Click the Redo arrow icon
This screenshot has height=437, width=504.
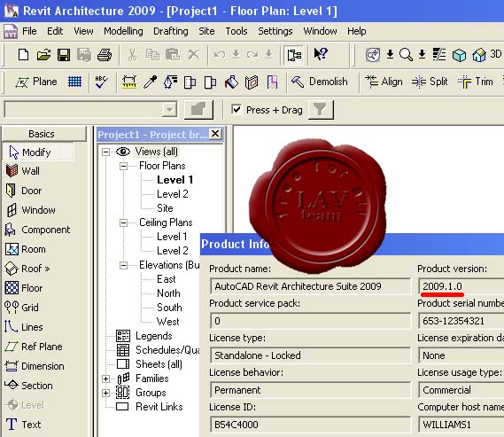tap(252, 55)
